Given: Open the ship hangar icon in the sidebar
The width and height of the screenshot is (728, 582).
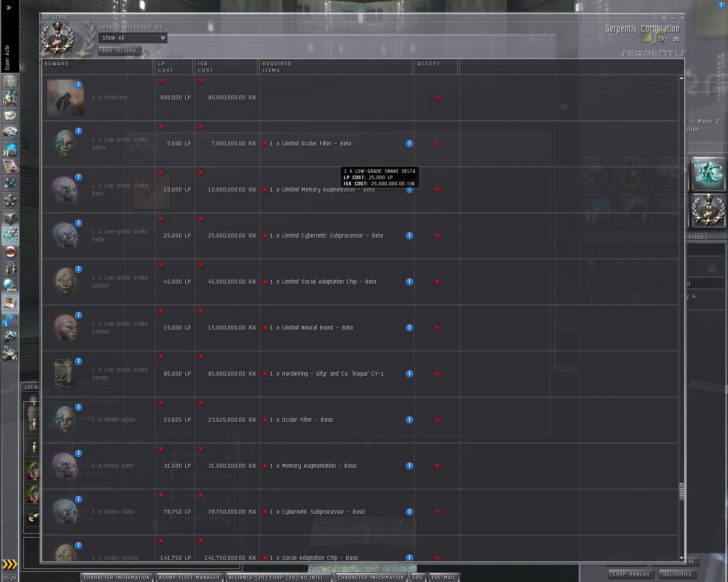Looking at the screenshot, I should (10, 337).
